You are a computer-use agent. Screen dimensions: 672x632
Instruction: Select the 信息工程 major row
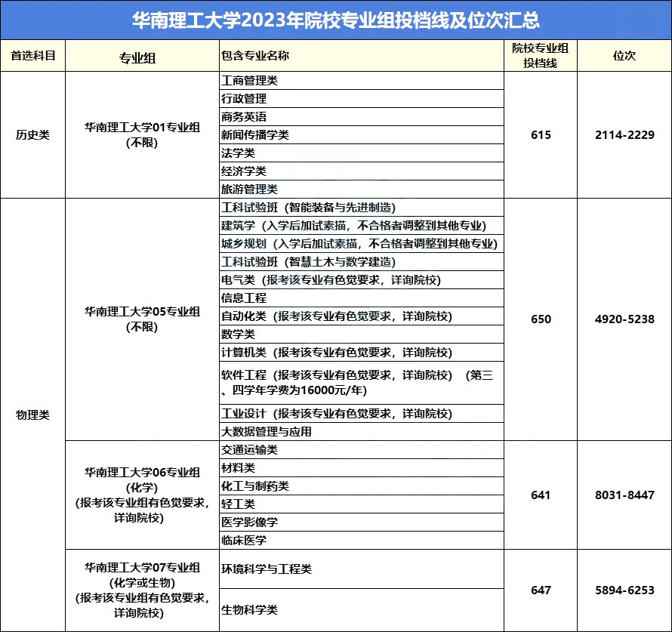(x=361, y=298)
